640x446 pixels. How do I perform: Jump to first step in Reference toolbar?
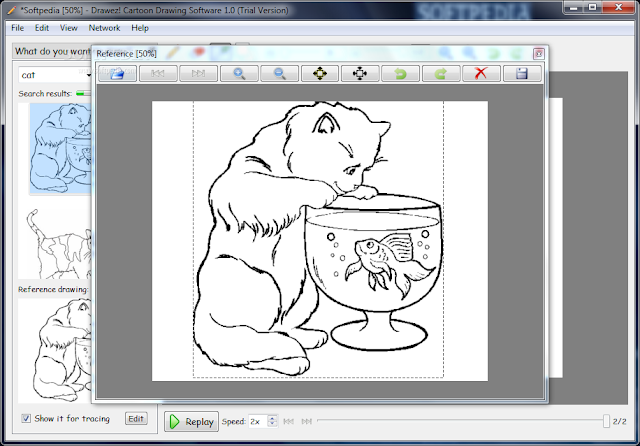(158, 73)
